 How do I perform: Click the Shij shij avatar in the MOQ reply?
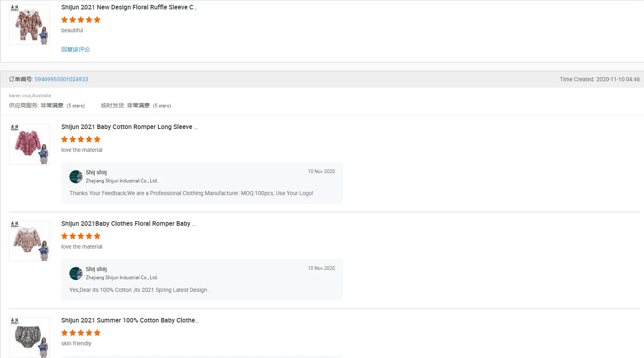(x=76, y=177)
